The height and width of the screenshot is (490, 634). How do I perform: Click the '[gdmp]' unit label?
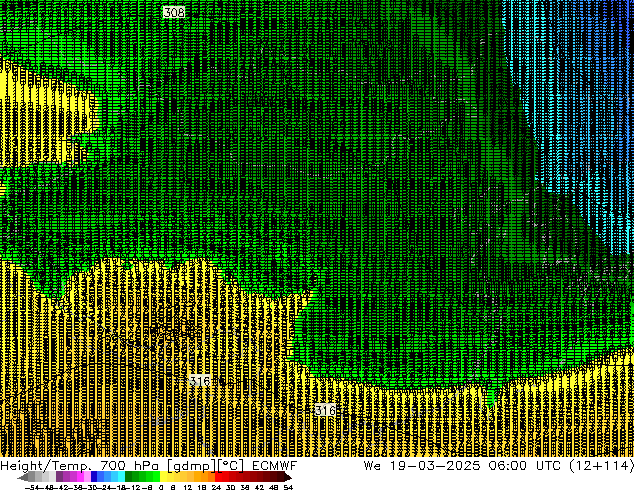(192, 466)
